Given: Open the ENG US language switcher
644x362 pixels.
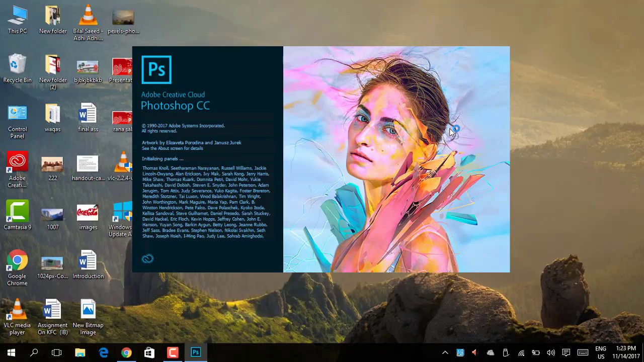Looking at the screenshot, I should coord(601,352).
